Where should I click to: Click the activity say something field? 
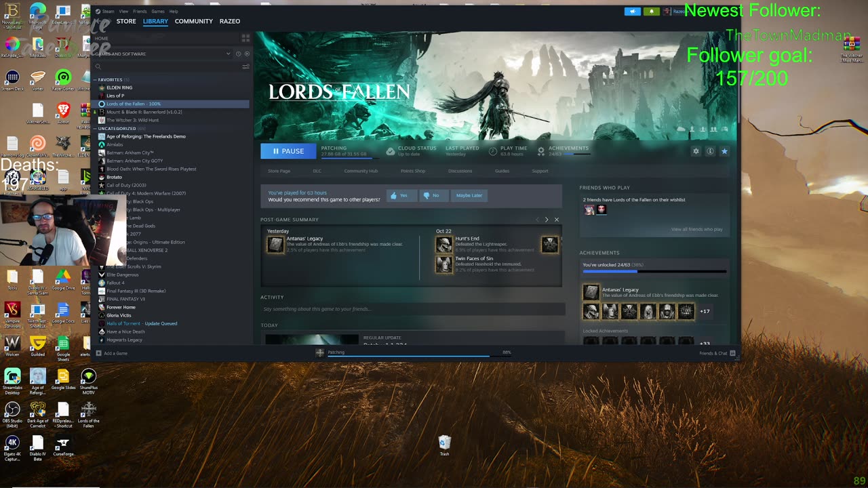point(413,309)
